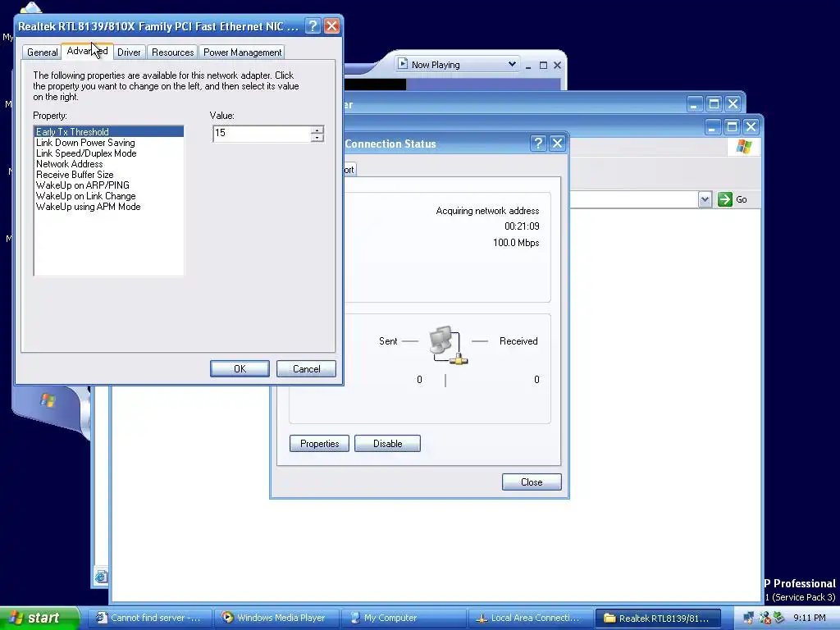
Task: Click Disable in Connection Status dialog
Action: pyautogui.click(x=387, y=444)
